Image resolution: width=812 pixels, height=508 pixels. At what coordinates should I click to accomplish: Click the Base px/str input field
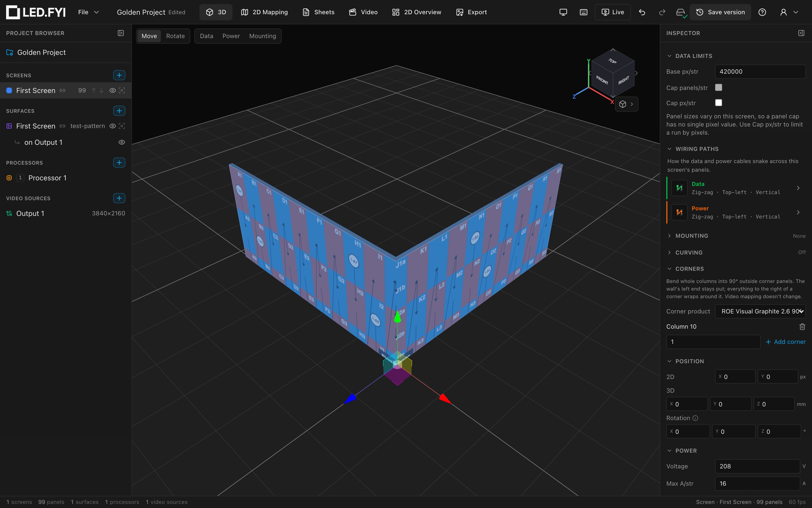click(x=760, y=72)
